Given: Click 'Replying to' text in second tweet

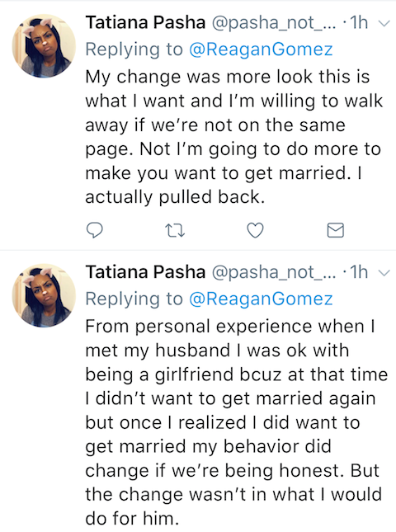Looking at the screenshot, I should pyautogui.click(x=134, y=299).
